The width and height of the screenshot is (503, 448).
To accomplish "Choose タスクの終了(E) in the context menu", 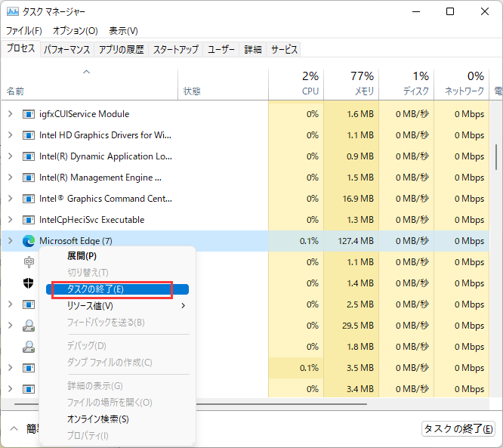I will [117, 289].
